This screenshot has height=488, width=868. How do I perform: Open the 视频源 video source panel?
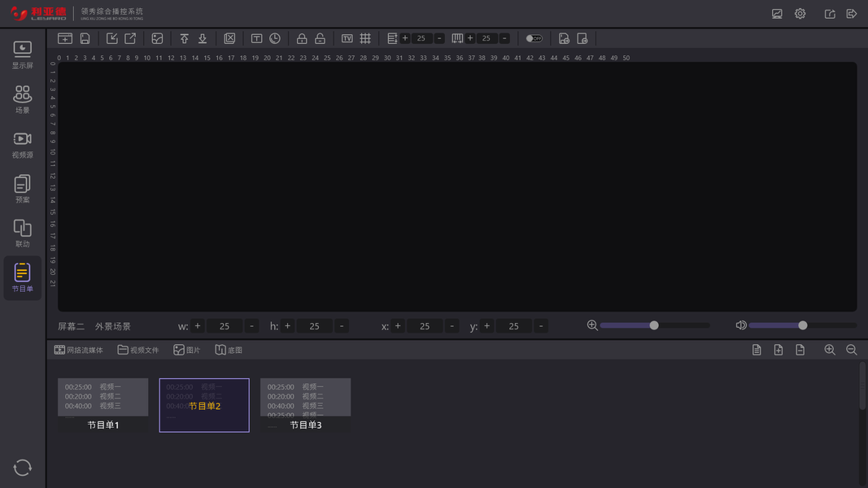click(x=22, y=145)
